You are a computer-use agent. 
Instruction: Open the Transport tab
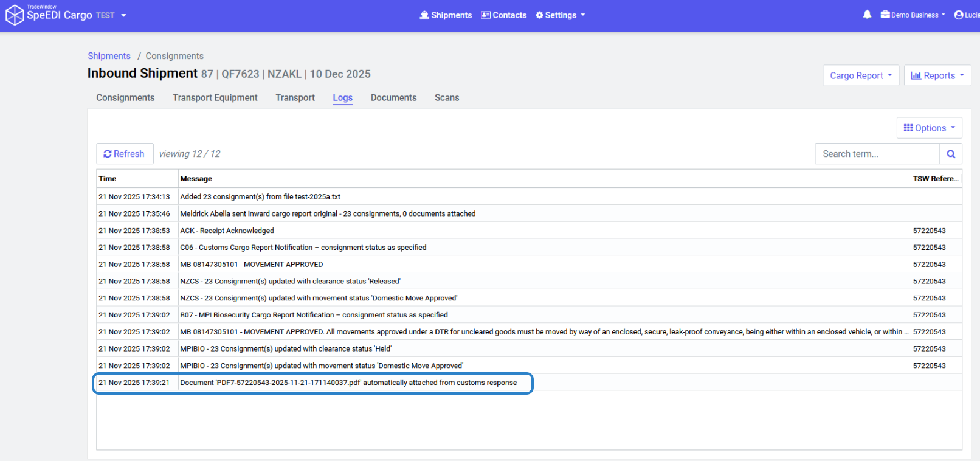point(295,97)
